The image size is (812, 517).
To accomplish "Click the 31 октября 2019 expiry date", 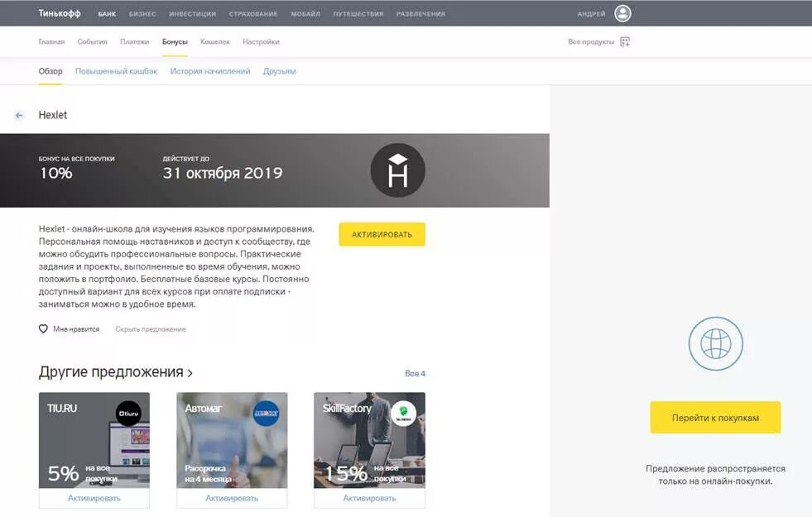I will [223, 174].
